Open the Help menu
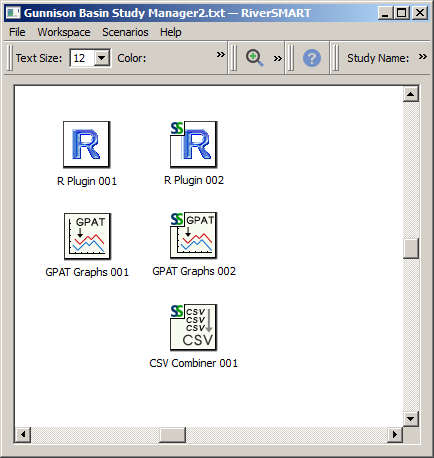 (x=171, y=32)
